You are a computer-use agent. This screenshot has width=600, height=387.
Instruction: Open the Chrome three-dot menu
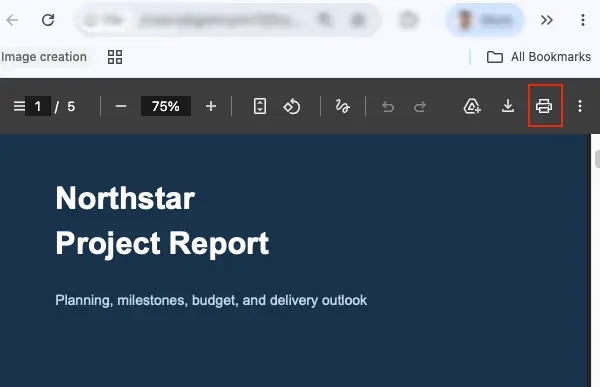point(583,20)
